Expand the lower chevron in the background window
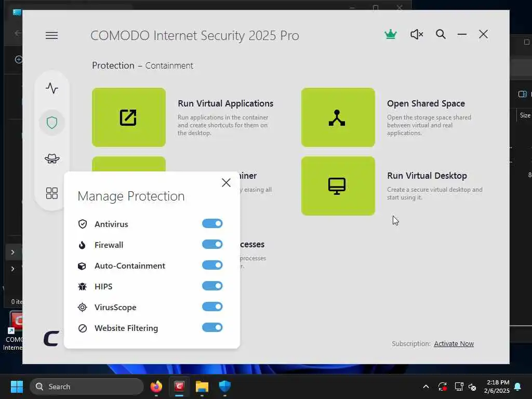Viewport: 532px width, 399px height. [12, 269]
